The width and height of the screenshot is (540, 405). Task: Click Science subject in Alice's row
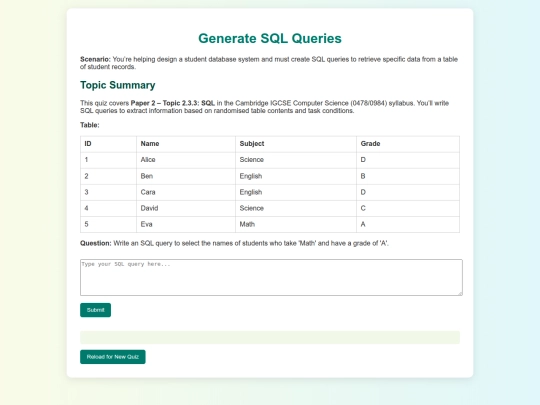click(296, 160)
